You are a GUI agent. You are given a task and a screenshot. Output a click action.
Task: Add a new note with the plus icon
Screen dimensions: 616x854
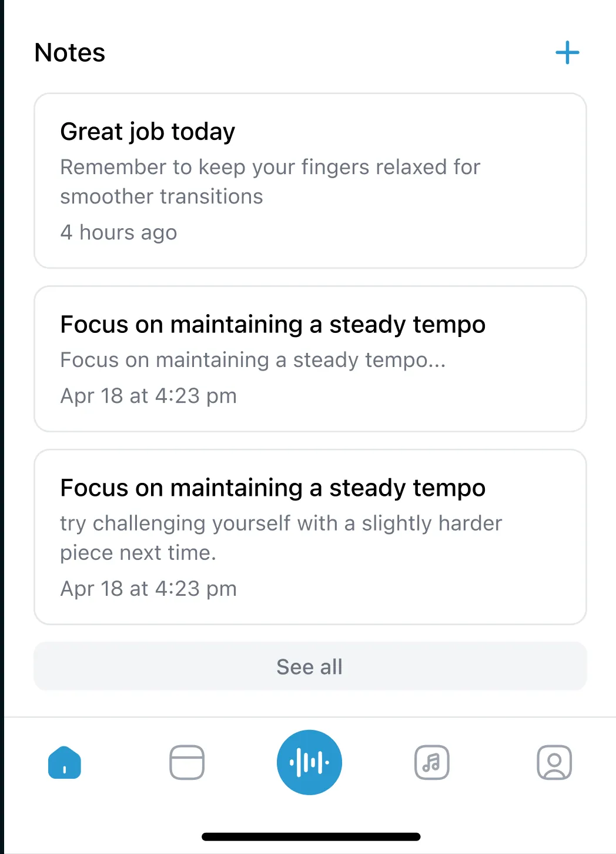click(x=567, y=53)
